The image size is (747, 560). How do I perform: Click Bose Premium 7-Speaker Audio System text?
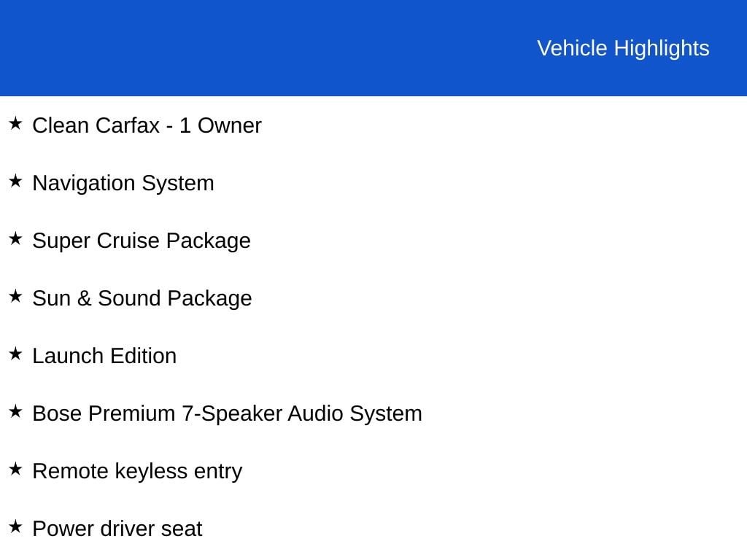coord(228,414)
